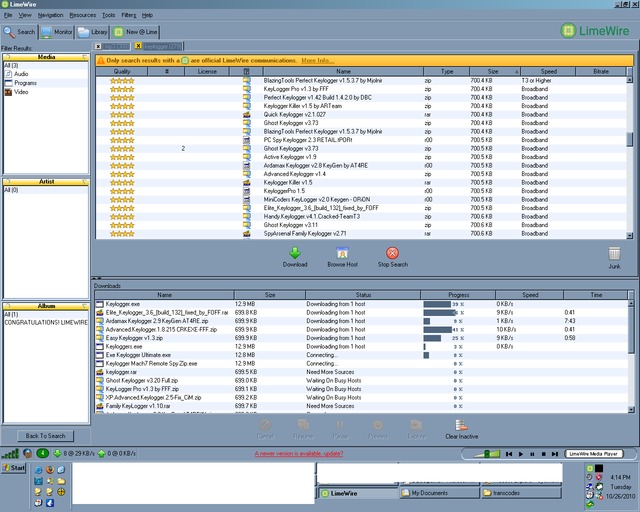Sort results by Quality column
The width and height of the screenshot is (640, 512).
pos(122,71)
